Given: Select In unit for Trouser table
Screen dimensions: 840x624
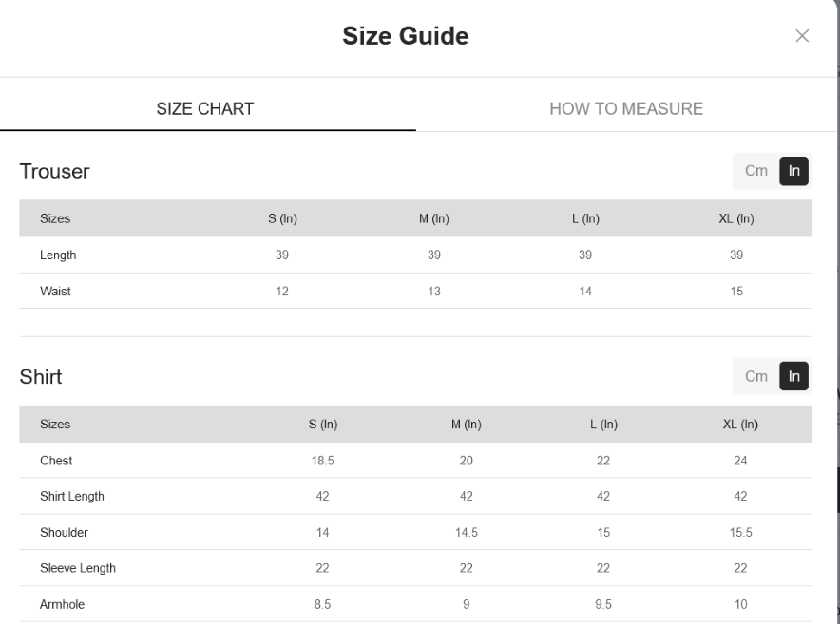Looking at the screenshot, I should tap(794, 171).
